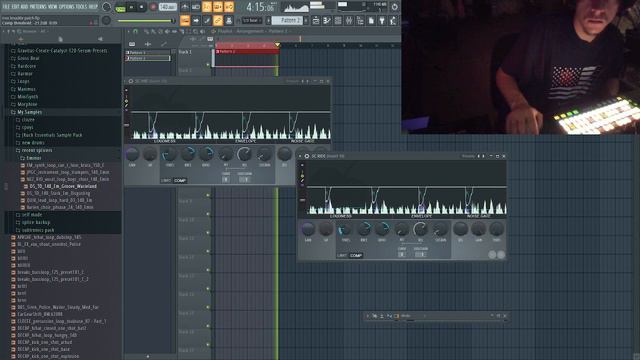The width and height of the screenshot is (640, 360).
Task: Enable COMP mode in the upper compressor
Action: pos(180,180)
